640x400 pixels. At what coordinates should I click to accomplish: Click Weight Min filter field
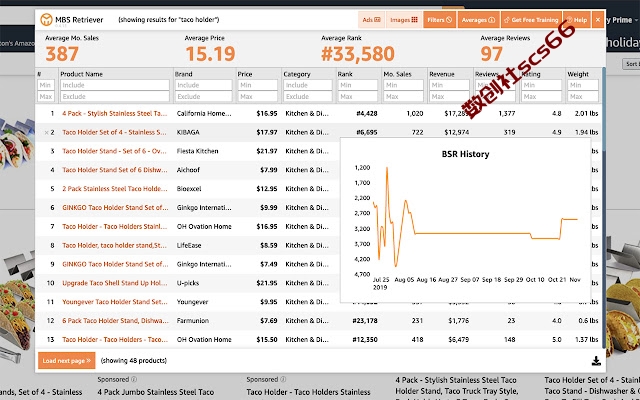click(x=583, y=85)
